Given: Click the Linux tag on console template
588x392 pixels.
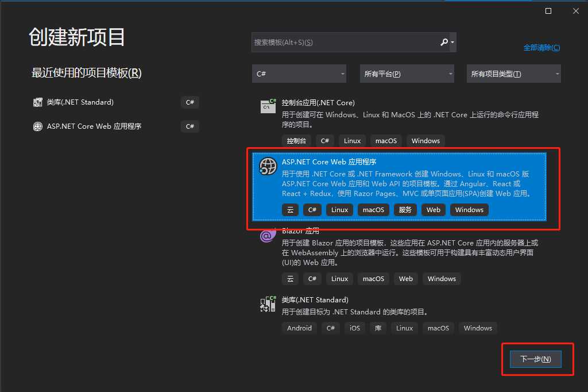Looking at the screenshot, I should 352,141.
